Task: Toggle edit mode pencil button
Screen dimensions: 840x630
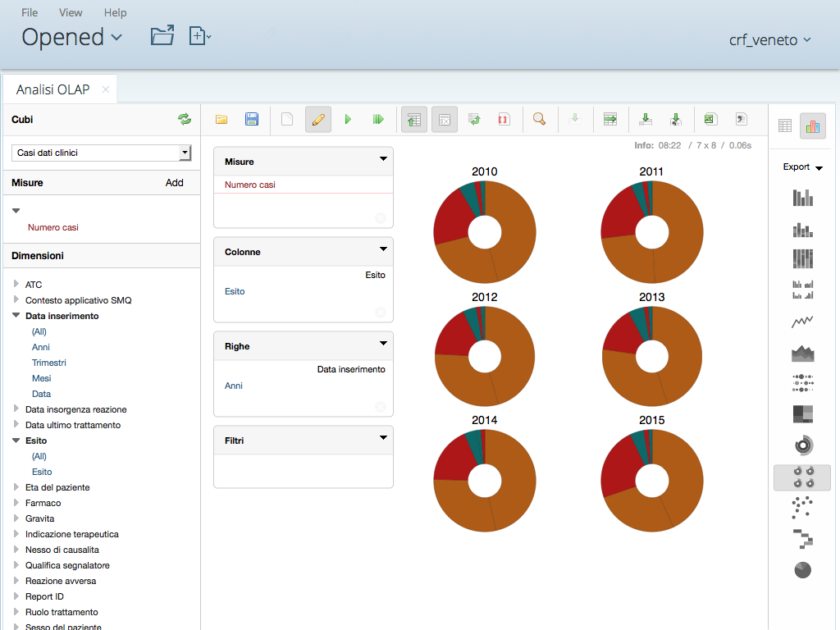Action: coord(318,120)
